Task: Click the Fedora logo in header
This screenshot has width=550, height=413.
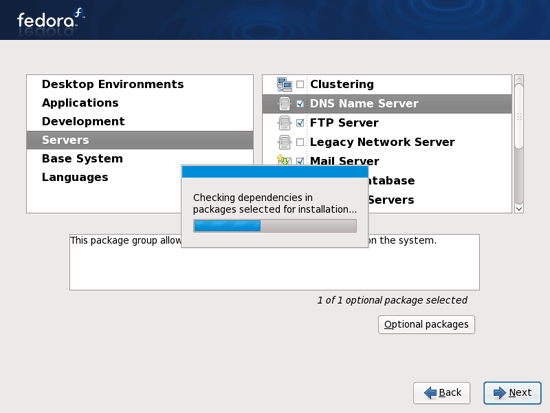Action: pyautogui.click(x=51, y=20)
